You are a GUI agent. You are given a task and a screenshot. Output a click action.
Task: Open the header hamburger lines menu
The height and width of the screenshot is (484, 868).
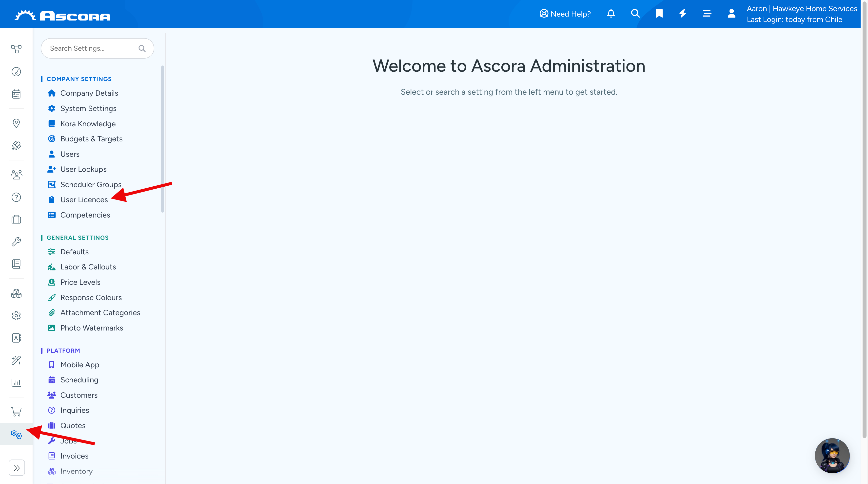(707, 14)
